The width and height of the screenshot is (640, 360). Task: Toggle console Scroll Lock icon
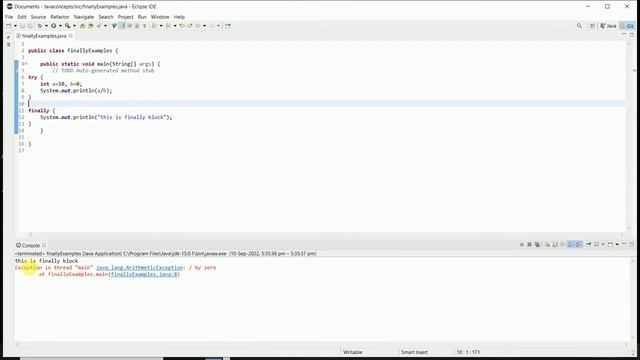pos(555,244)
